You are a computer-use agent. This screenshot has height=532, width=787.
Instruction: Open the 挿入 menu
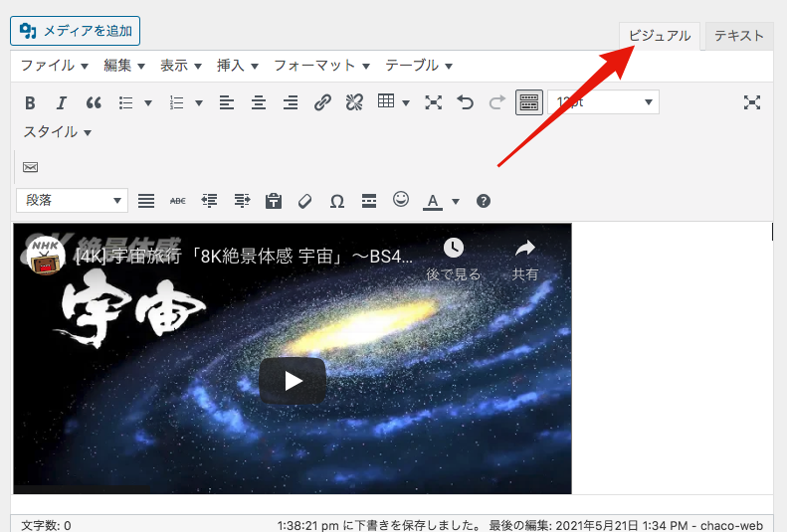click(238, 66)
